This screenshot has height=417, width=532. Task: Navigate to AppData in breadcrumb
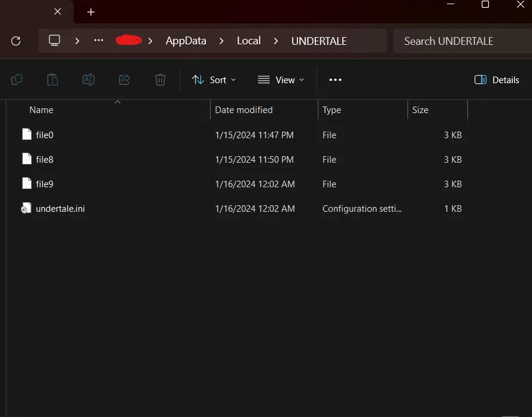[186, 41]
